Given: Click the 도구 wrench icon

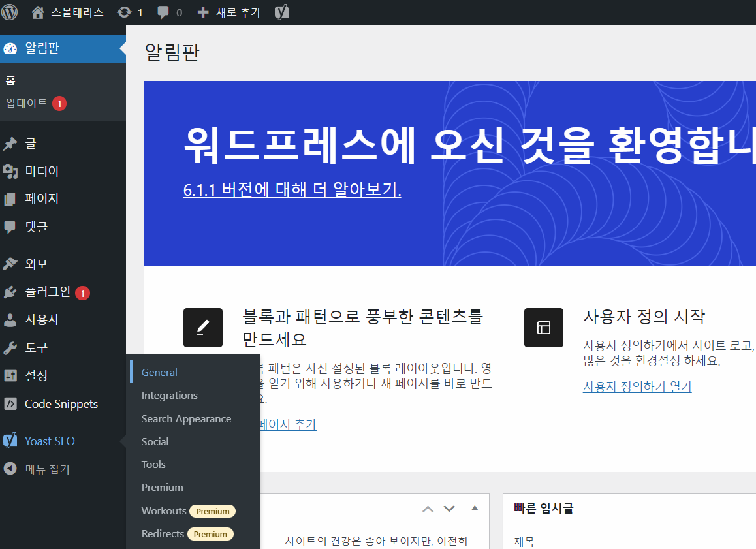Looking at the screenshot, I should 10,347.
